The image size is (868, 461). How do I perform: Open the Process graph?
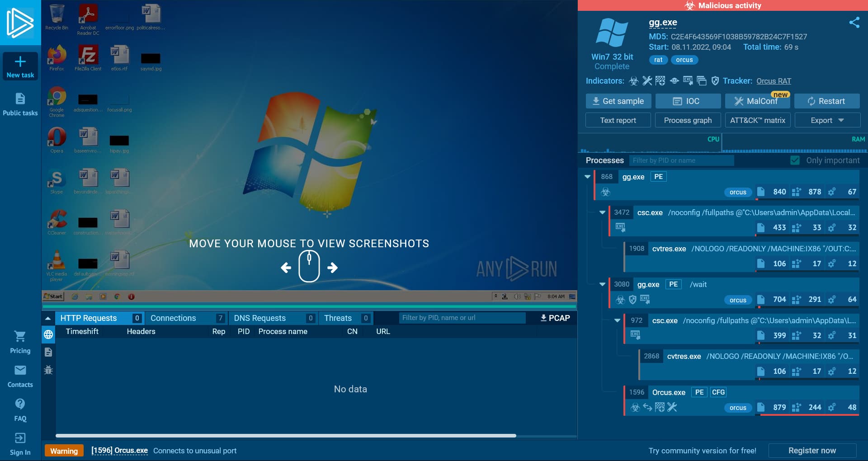coord(688,120)
